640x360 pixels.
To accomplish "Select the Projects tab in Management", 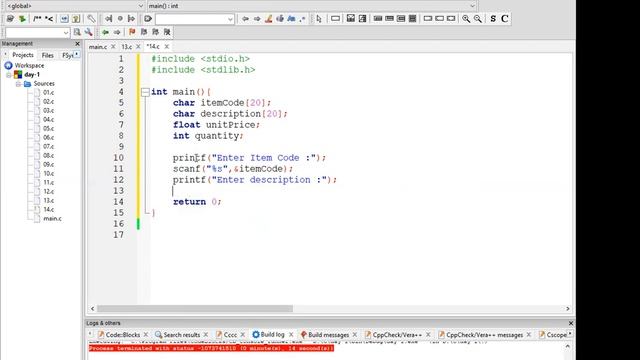I will point(23,55).
